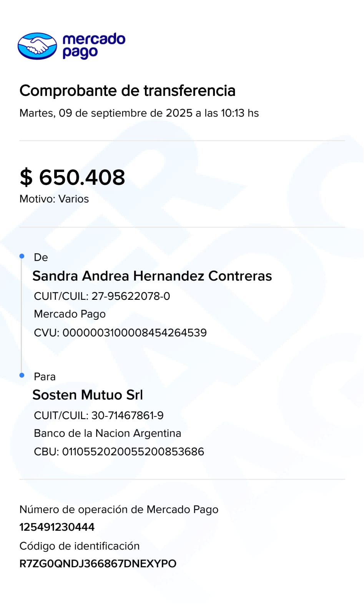Select the recipient CUIT/CUIL 30-71467861-9

tap(99, 415)
